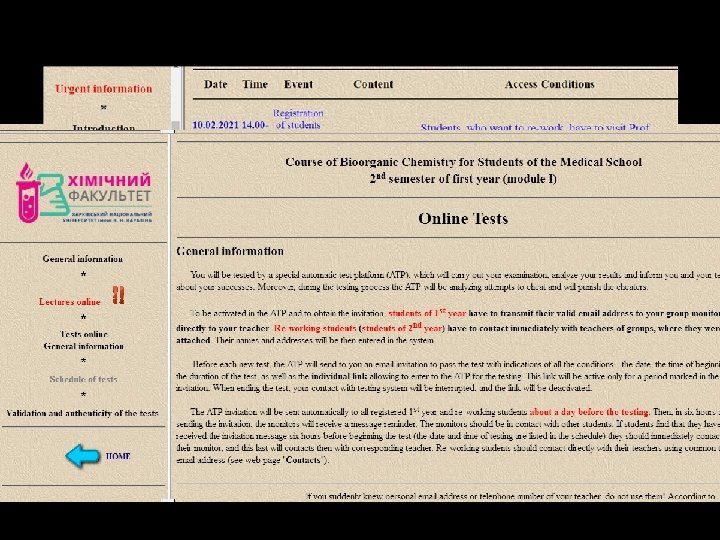Image resolution: width=720 pixels, height=540 pixels.
Task: Click the Date column header
Action: pos(215,84)
